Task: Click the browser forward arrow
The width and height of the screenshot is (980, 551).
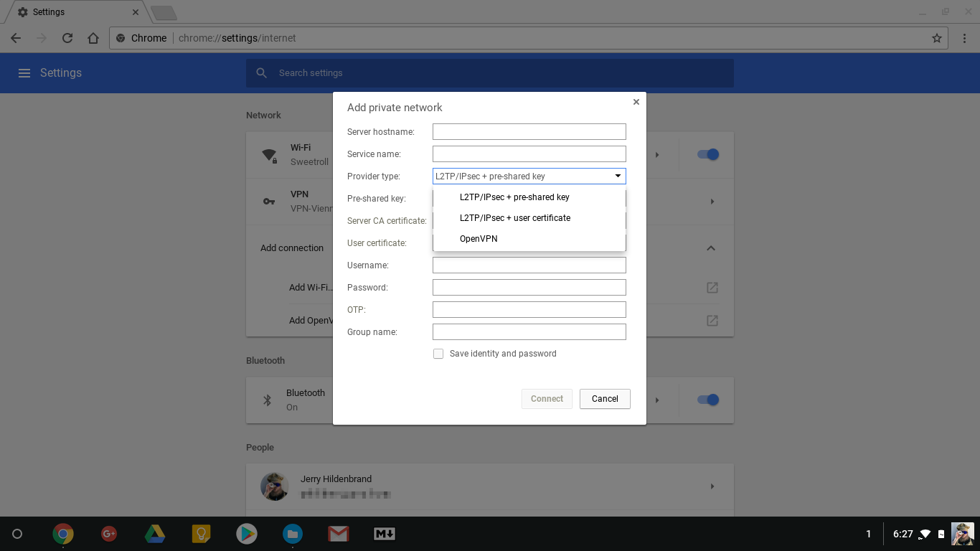Action: click(x=42, y=38)
